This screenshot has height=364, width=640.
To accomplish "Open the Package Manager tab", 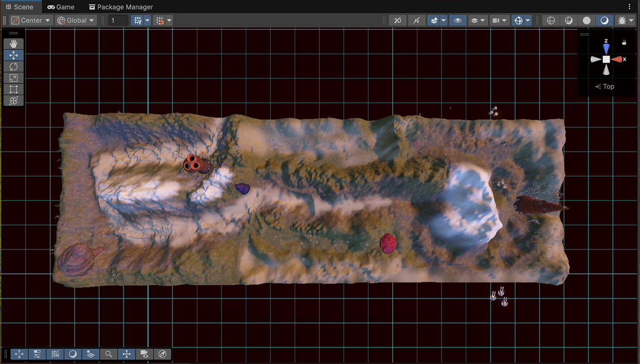I will (x=121, y=7).
